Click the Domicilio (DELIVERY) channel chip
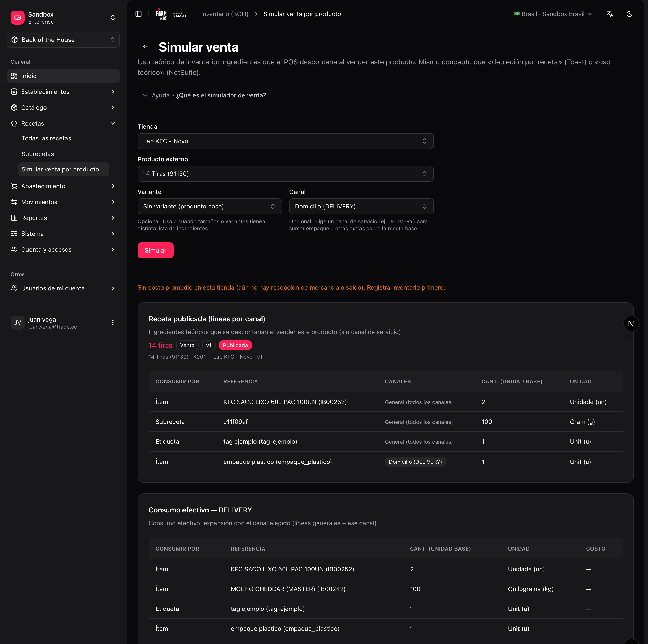The width and height of the screenshot is (648, 644). click(415, 462)
